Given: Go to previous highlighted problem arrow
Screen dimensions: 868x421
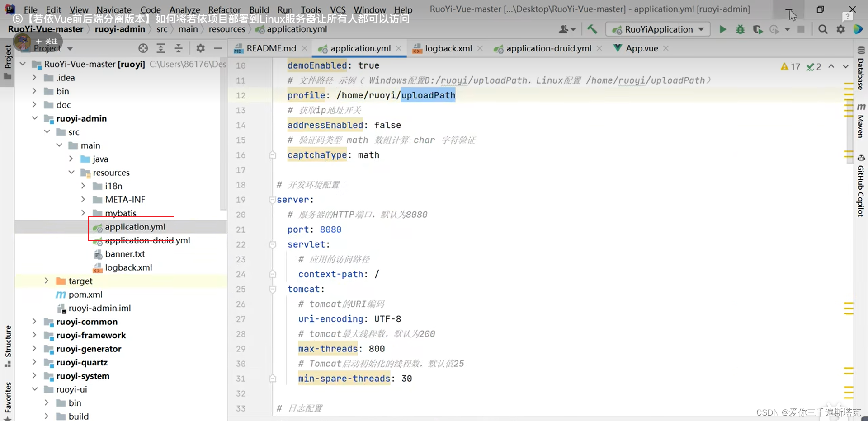Looking at the screenshot, I should coord(831,66).
